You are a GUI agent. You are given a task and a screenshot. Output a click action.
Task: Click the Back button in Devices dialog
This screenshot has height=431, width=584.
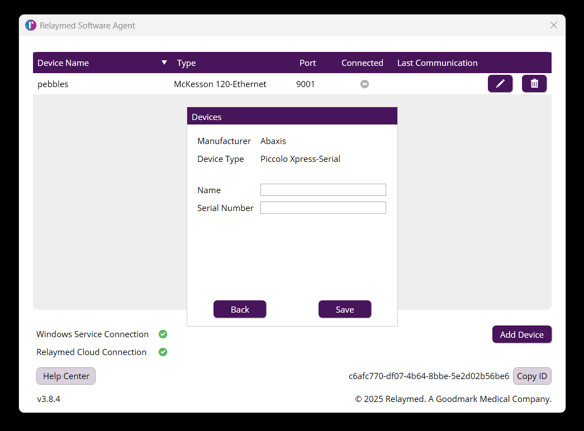click(239, 309)
